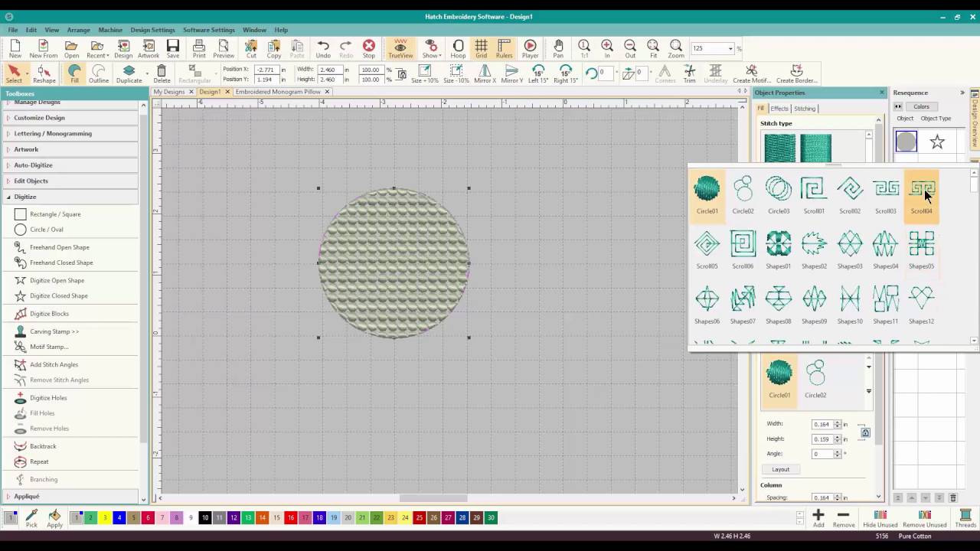
Task: Click the motif Width input field
Action: click(822, 424)
